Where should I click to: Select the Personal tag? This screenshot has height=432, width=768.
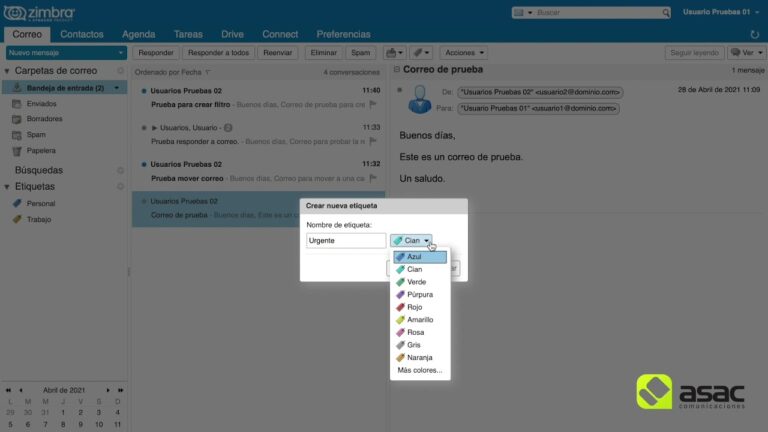(41, 204)
